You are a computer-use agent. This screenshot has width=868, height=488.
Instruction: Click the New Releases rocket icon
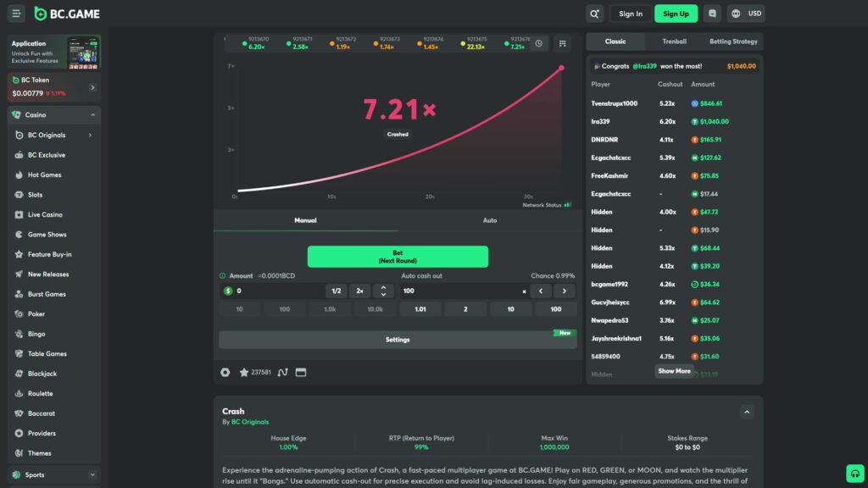click(x=19, y=274)
